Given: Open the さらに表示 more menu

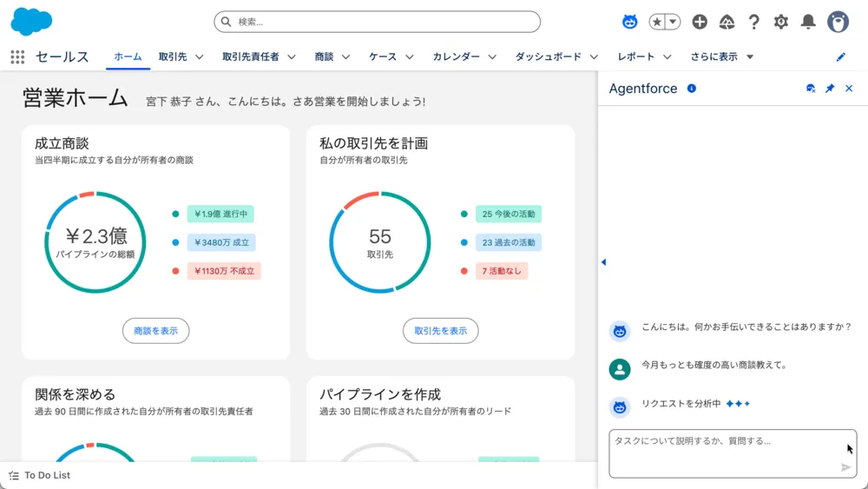Looking at the screenshot, I should point(721,56).
